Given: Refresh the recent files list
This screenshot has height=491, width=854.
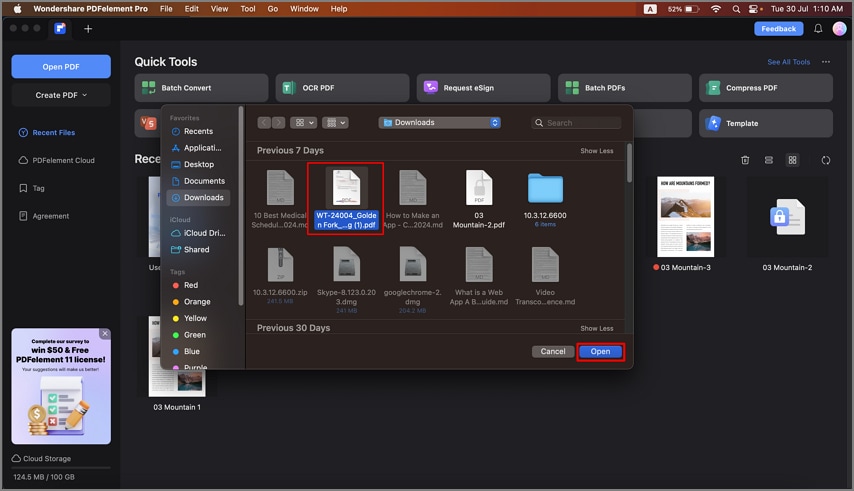Looking at the screenshot, I should (x=826, y=160).
